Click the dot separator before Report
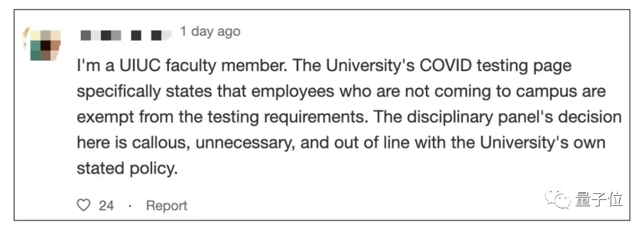 click(x=130, y=206)
